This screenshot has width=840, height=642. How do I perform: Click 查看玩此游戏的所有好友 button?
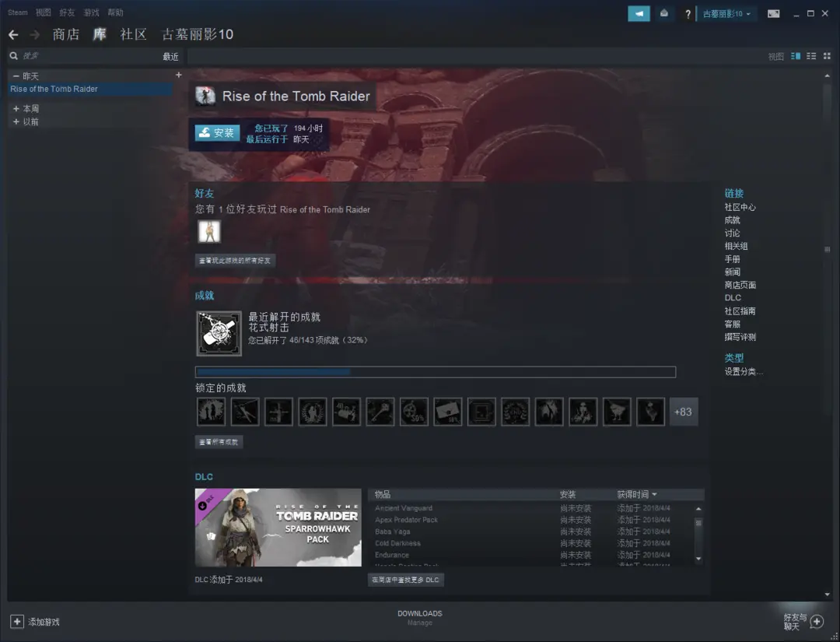tap(235, 261)
